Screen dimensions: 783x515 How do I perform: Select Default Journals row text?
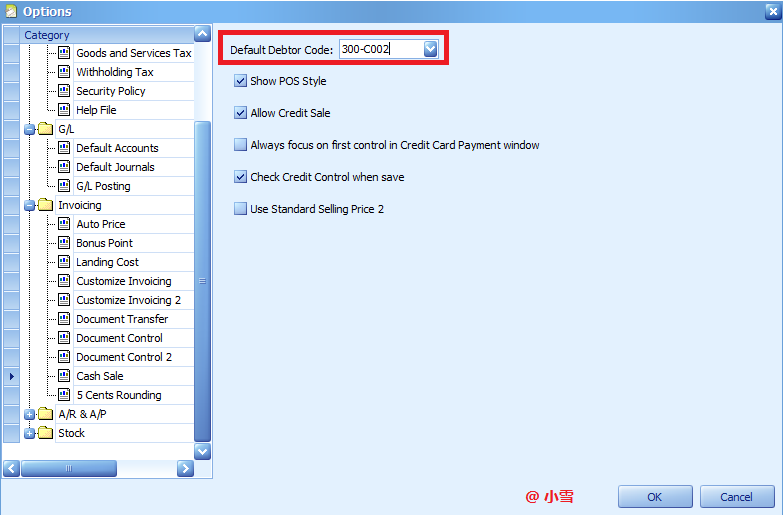(x=115, y=167)
